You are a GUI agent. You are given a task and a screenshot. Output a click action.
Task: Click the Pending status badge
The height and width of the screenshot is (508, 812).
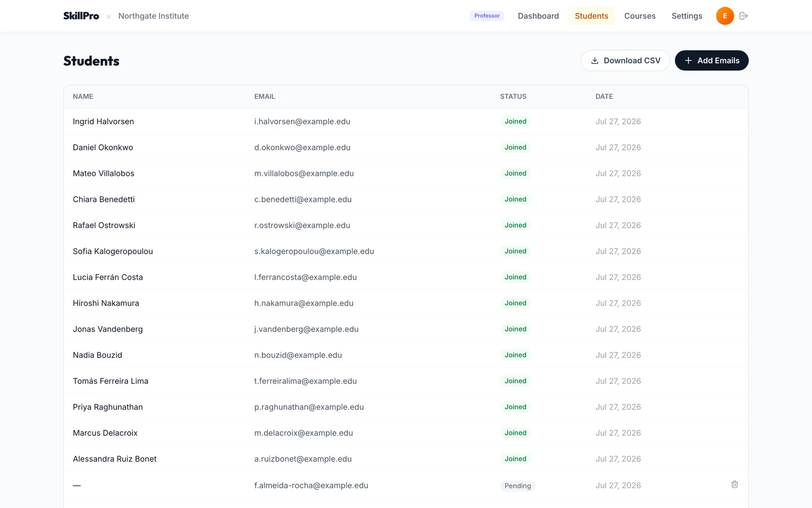pyautogui.click(x=517, y=486)
